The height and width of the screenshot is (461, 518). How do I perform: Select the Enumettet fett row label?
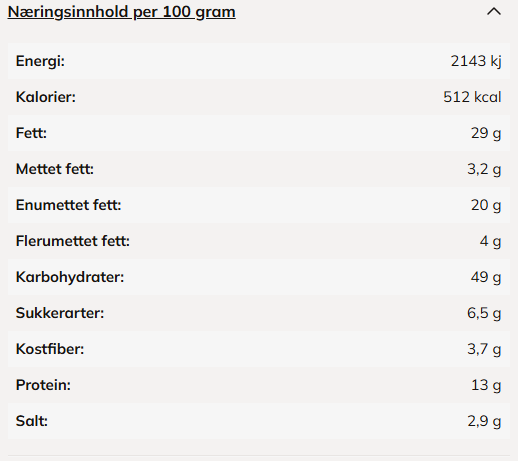[x=68, y=205]
